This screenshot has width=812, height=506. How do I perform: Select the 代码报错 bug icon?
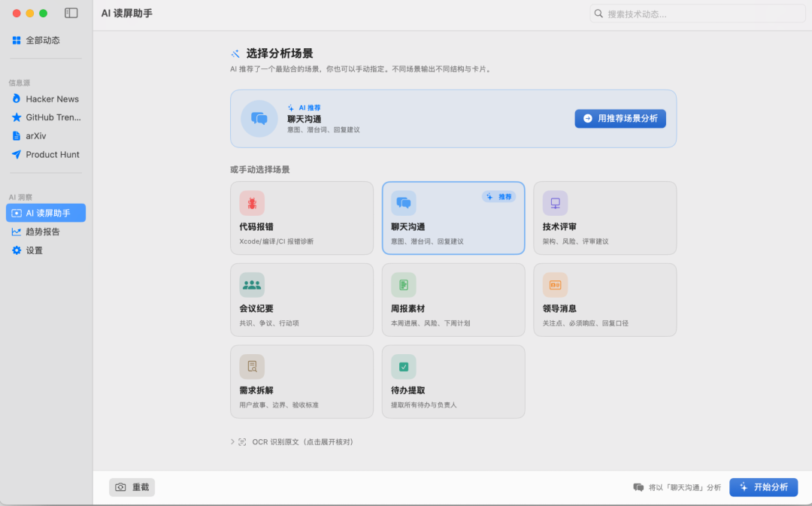(x=252, y=203)
